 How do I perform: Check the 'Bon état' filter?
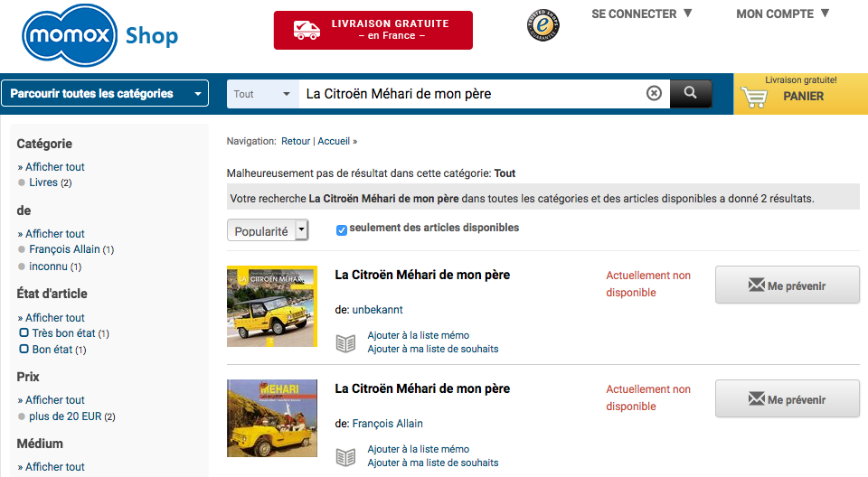click(x=24, y=349)
